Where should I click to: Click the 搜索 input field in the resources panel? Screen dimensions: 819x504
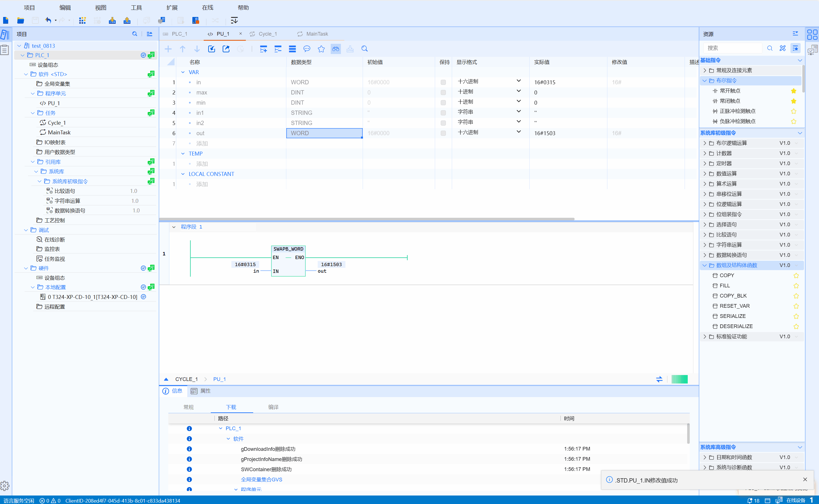pyautogui.click(x=733, y=48)
